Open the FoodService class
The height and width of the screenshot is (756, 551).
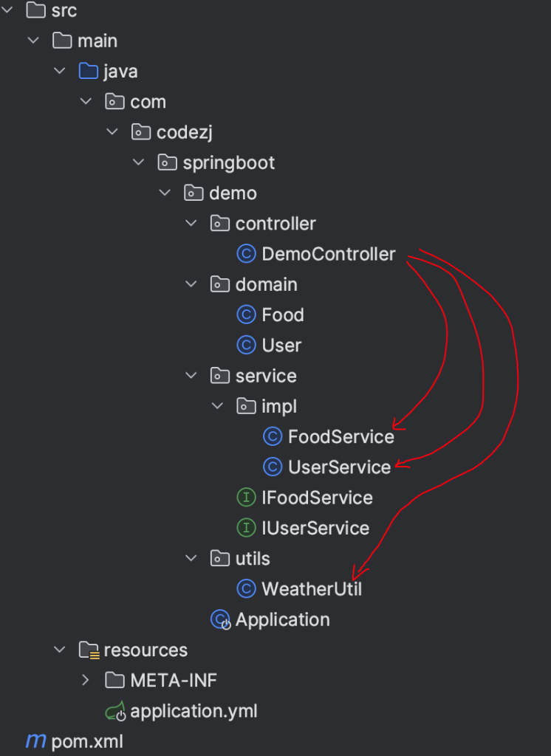click(340, 437)
